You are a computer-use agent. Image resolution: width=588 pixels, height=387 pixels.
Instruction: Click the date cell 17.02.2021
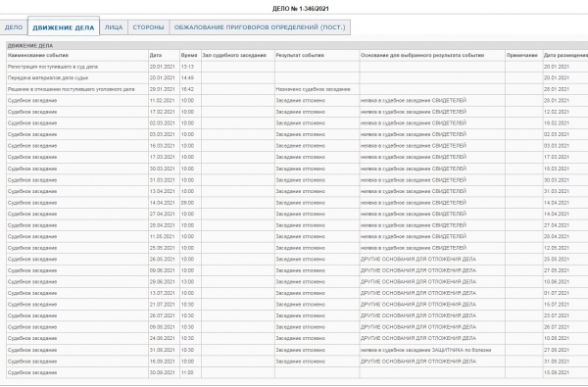click(x=163, y=112)
